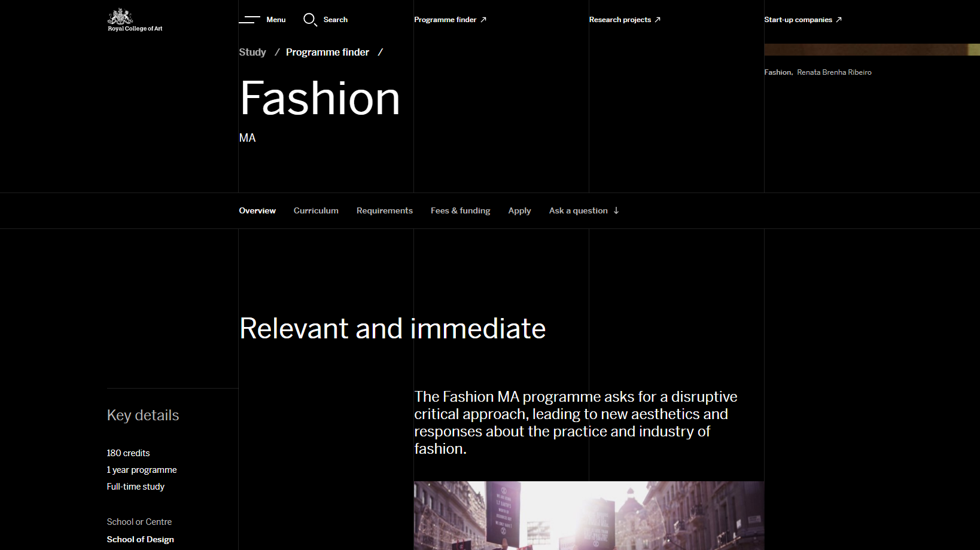Click the School or Centre label
Screen dimensions: 980x550
pos(139,522)
